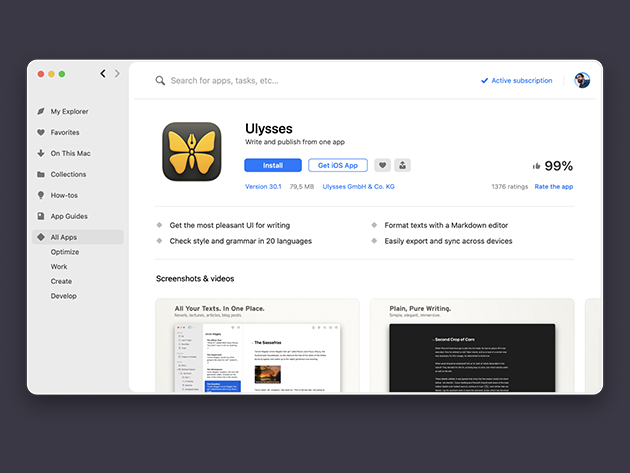Select the Optimize category

(65, 252)
